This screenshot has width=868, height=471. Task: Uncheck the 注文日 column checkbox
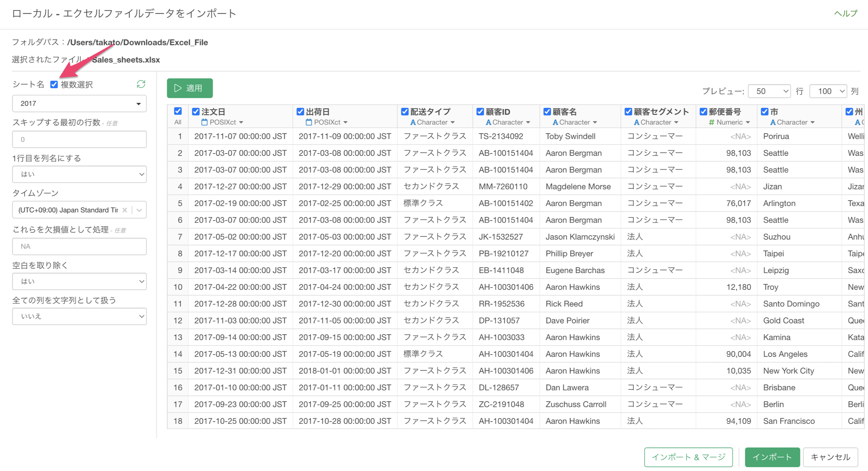[x=196, y=112]
